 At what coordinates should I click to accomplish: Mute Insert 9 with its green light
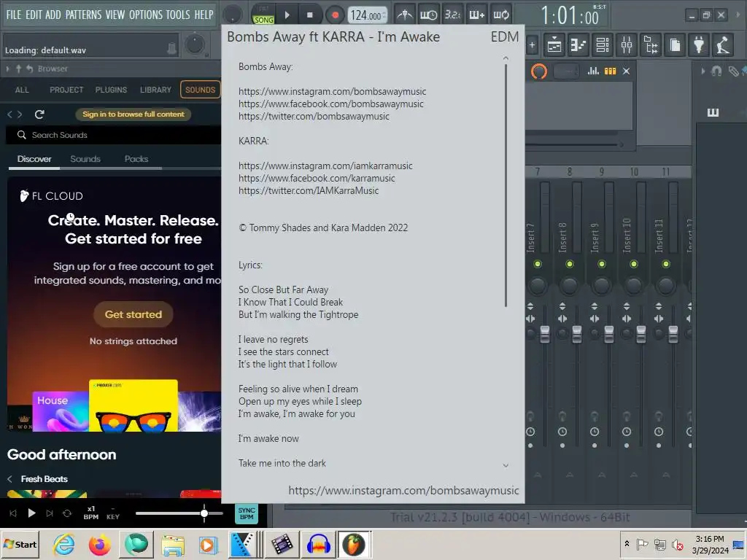(602, 264)
